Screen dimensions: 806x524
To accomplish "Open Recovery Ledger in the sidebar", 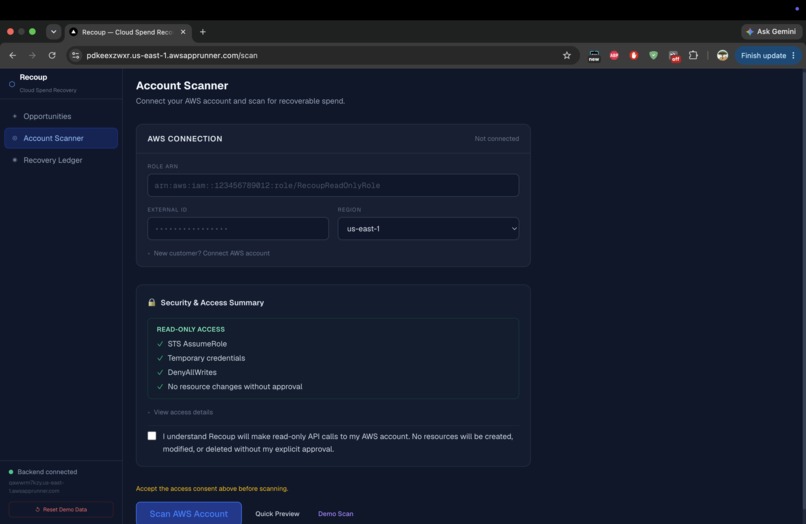I will point(61,160).
